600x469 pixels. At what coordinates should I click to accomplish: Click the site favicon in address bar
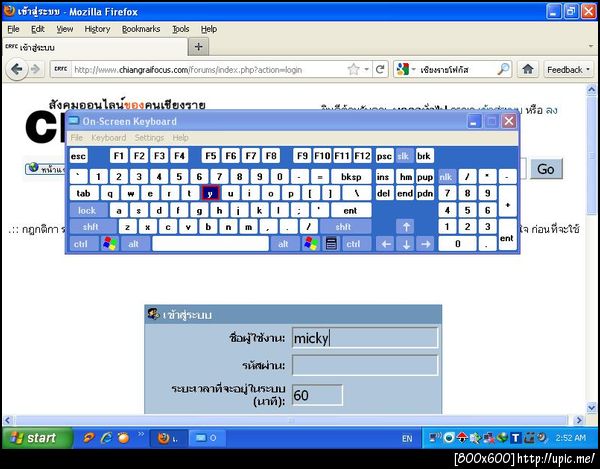(x=60, y=69)
